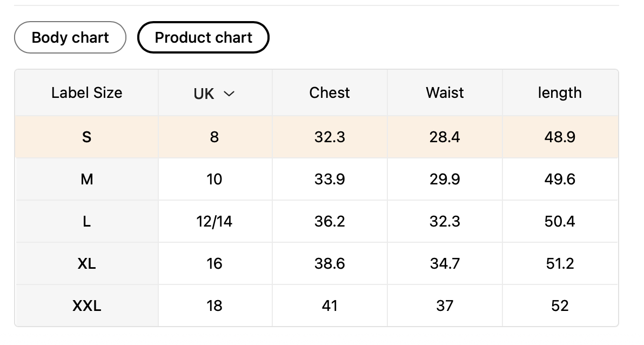Select the S label size row
This screenshot has width=644, height=345.
(86, 137)
